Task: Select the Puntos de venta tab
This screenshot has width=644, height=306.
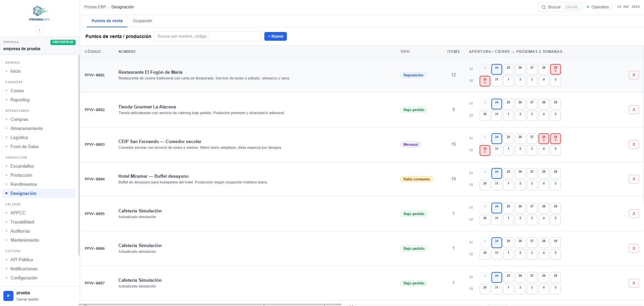Action: [107, 21]
